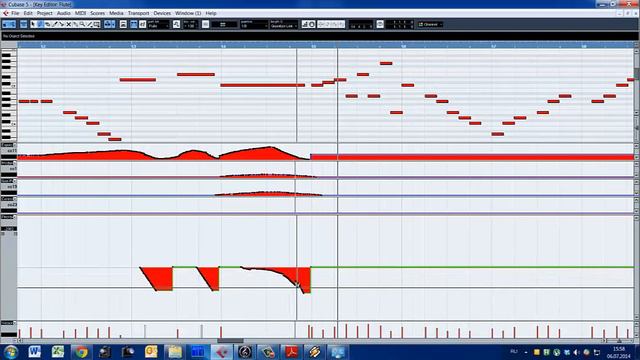This screenshot has height=360, width=640.
Task: Select the Time Warp tool
Action: point(96,24)
